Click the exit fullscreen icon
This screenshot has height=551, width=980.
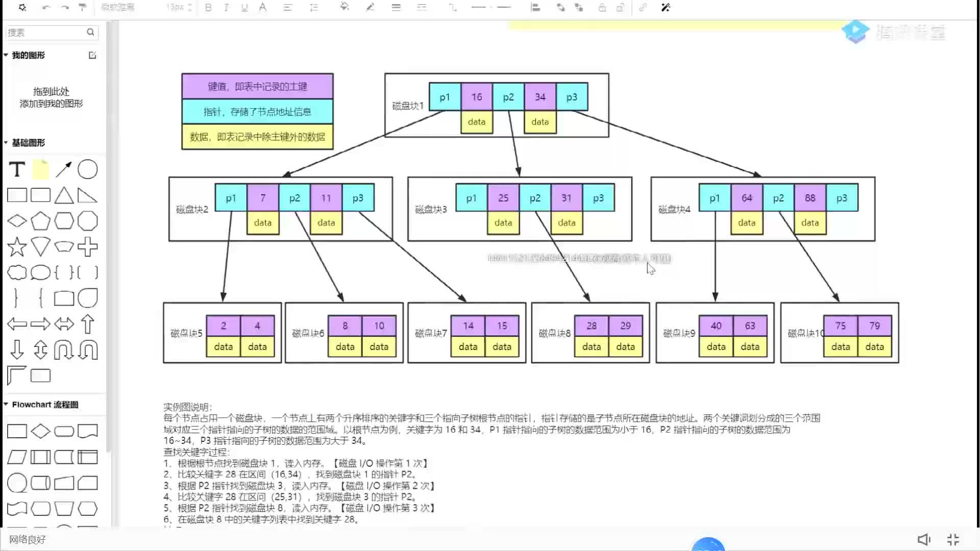click(x=953, y=539)
